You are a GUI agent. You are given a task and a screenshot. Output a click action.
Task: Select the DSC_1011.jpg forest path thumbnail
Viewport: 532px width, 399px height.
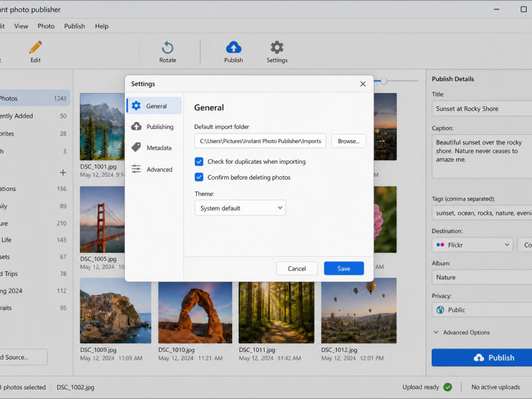pyautogui.click(x=276, y=312)
